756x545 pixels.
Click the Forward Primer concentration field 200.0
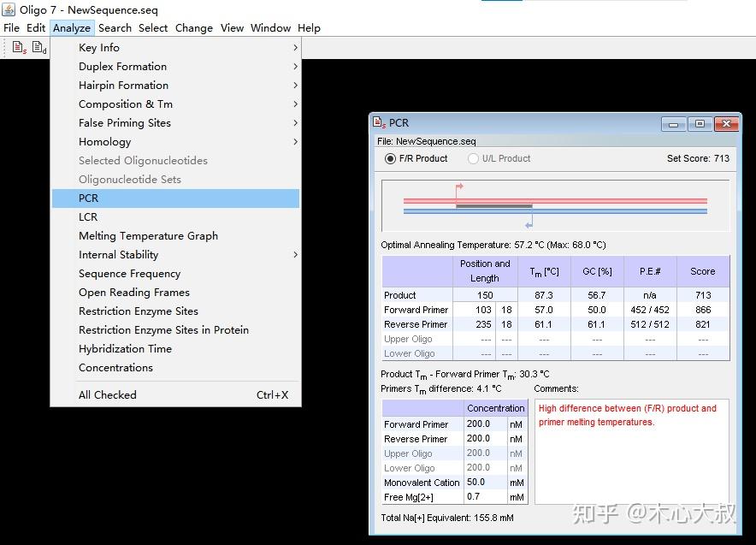[486, 424]
